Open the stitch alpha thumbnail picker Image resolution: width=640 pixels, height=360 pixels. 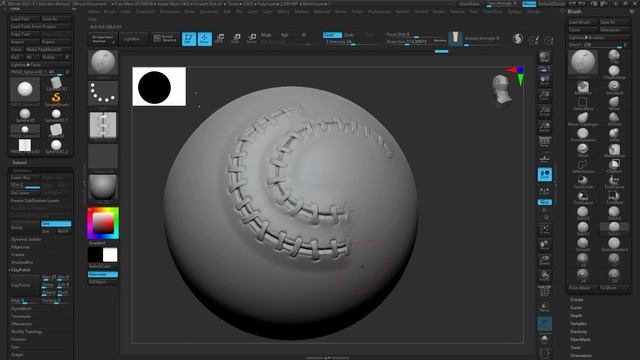[103, 126]
